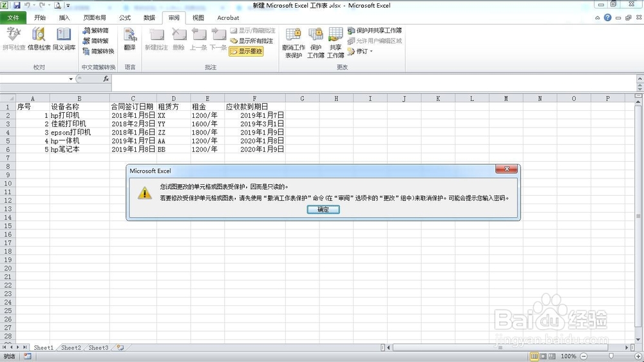Select the Sheet3 tab
Image resolution: width=644 pixels, height=362 pixels.
tap(98, 348)
